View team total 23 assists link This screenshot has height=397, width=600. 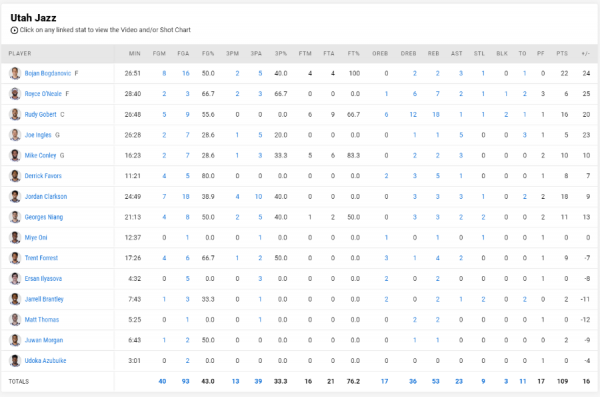[459, 381]
